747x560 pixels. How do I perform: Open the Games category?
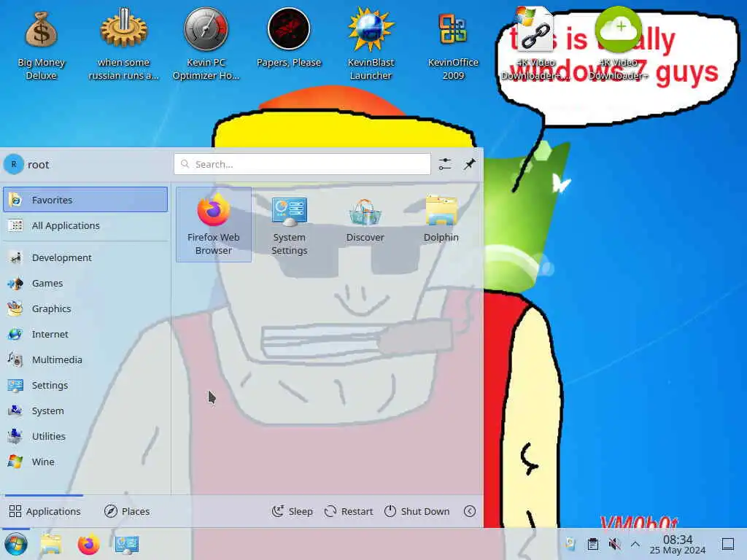tap(85, 284)
